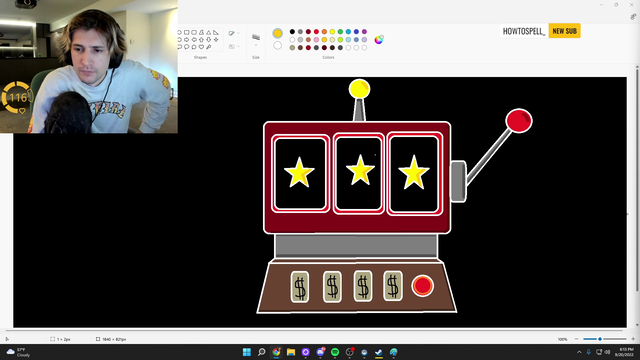Click the zoom slider handle
This screenshot has width=640, height=360.
[600, 339]
